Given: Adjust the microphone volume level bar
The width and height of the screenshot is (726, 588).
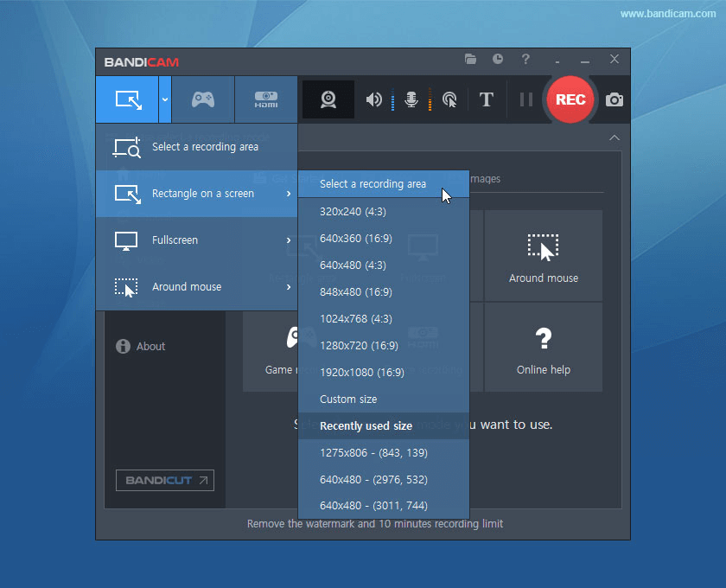Looking at the screenshot, I should [x=430, y=99].
